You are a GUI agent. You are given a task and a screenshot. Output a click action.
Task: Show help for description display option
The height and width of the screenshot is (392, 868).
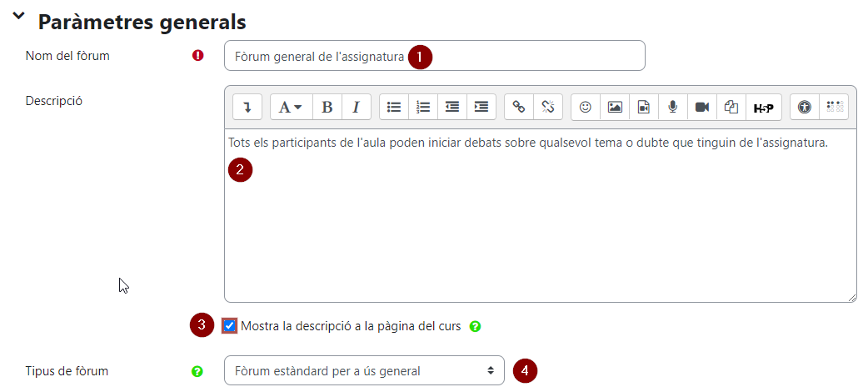475,327
